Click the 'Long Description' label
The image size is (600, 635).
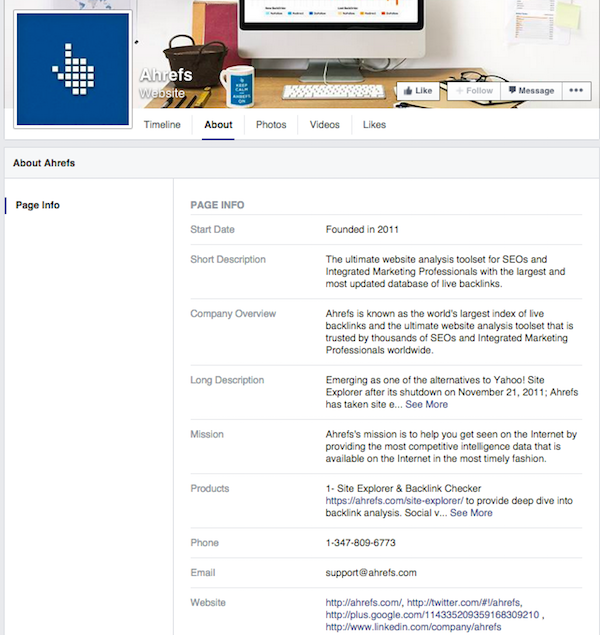coord(227,380)
